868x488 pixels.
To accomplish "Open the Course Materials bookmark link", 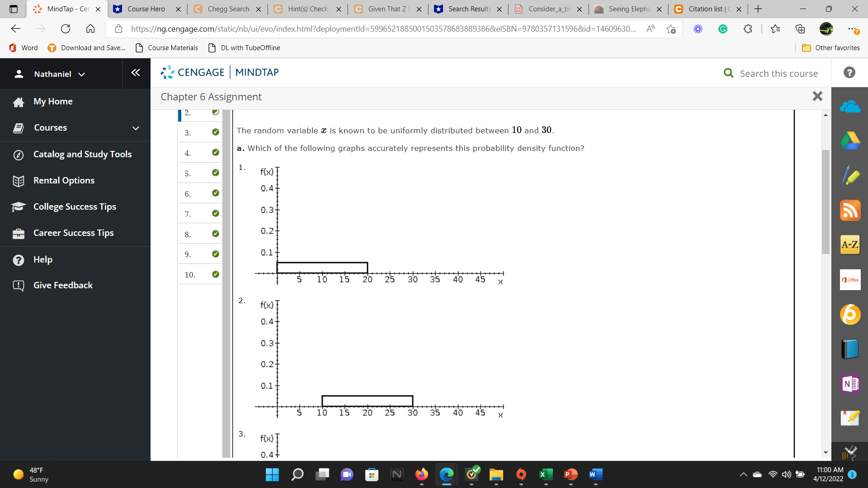I will pos(173,47).
